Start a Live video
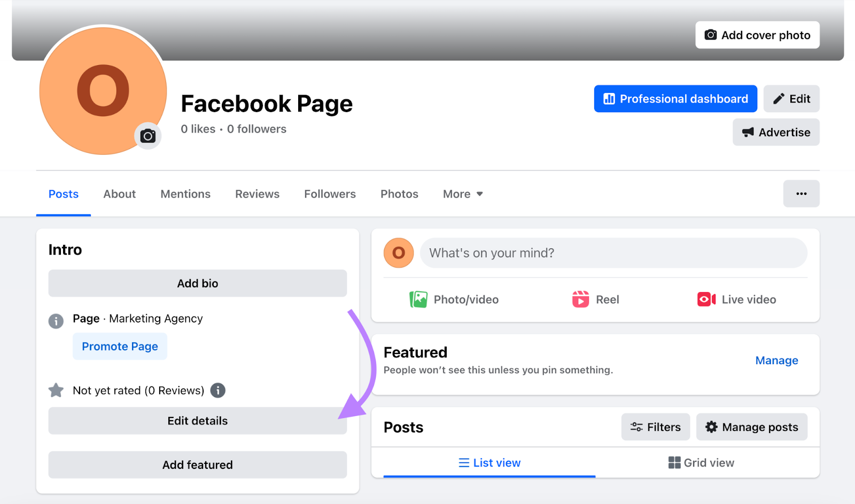This screenshot has height=504, width=855. (706, 299)
